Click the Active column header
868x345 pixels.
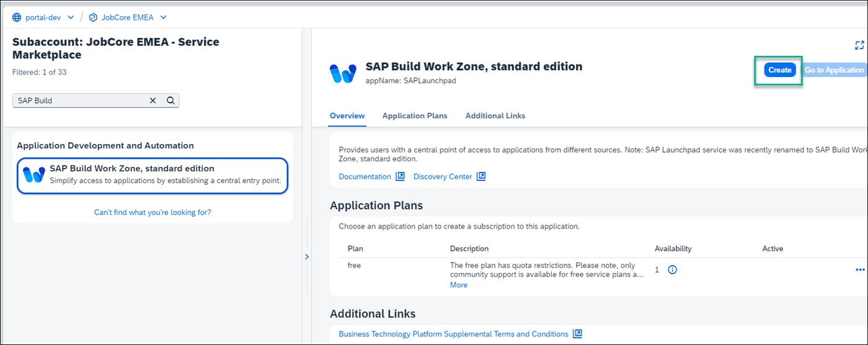click(x=773, y=248)
